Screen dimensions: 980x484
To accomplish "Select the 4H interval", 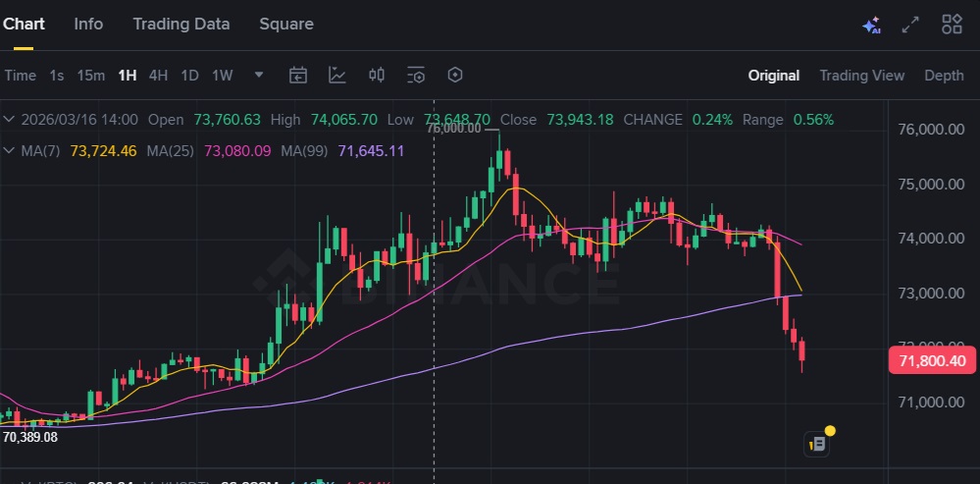I will (158, 76).
